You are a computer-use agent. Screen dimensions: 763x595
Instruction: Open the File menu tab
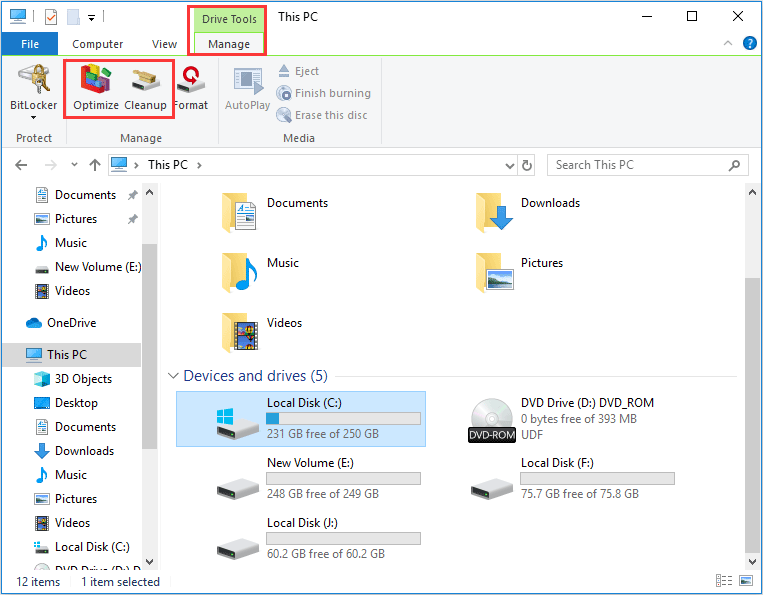point(30,44)
